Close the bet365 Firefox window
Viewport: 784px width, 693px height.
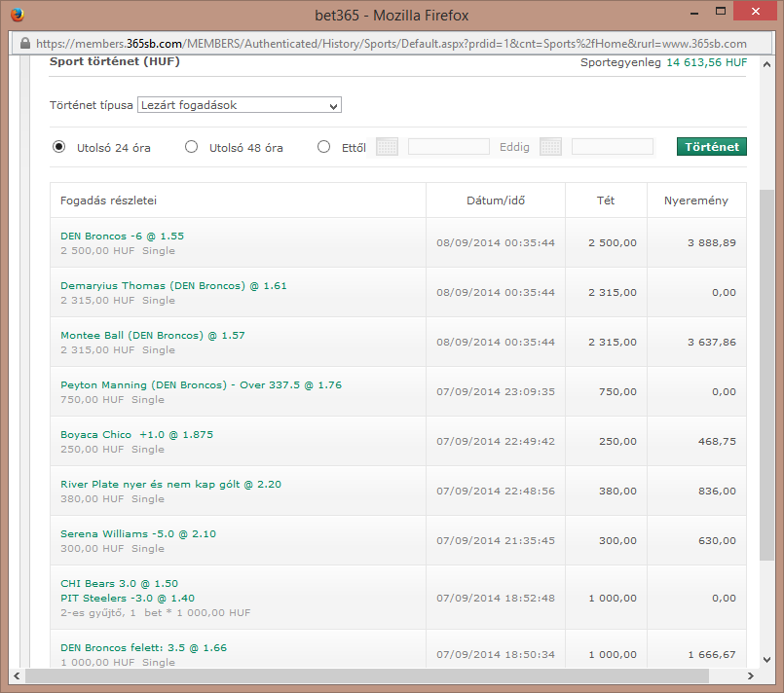click(755, 11)
